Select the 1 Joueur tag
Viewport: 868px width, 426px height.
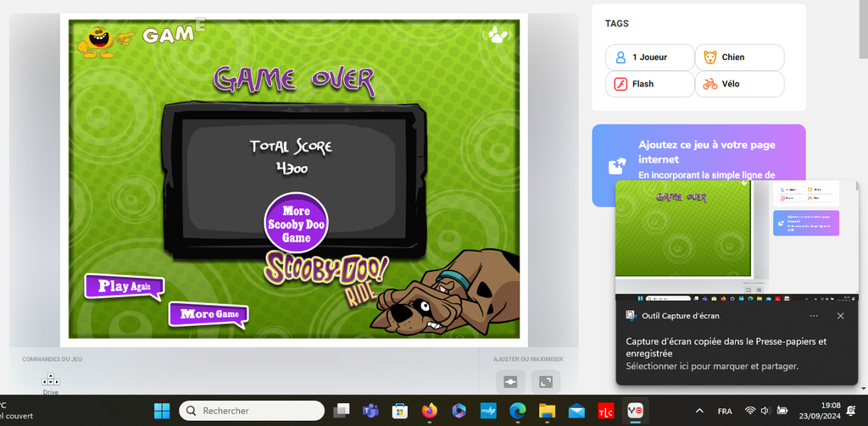(649, 58)
